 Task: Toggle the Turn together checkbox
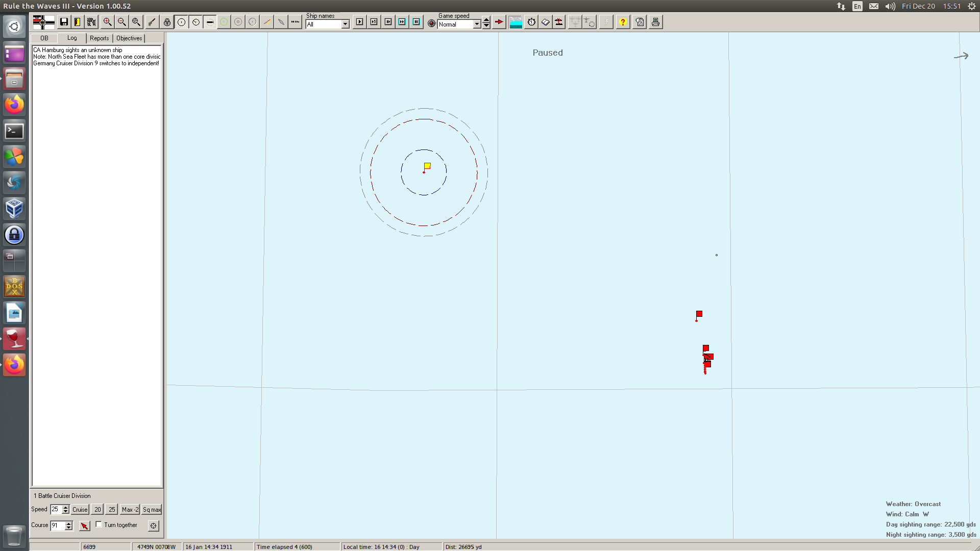[x=99, y=524]
